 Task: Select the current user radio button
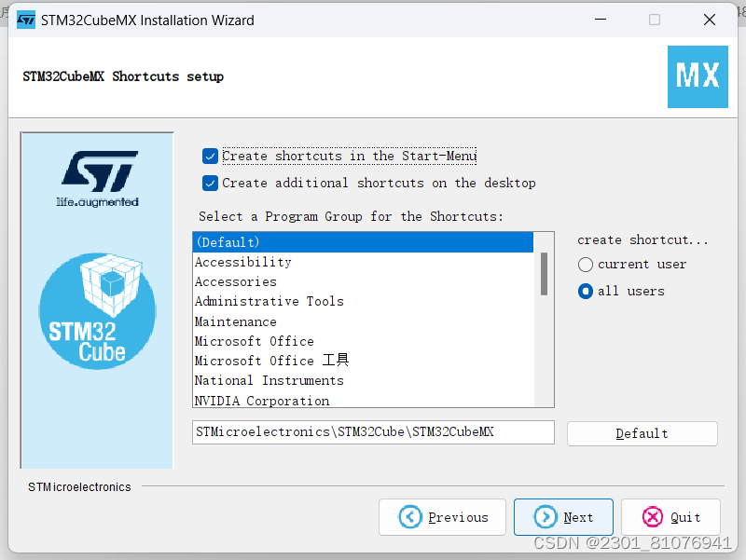pyautogui.click(x=586, y=265)
